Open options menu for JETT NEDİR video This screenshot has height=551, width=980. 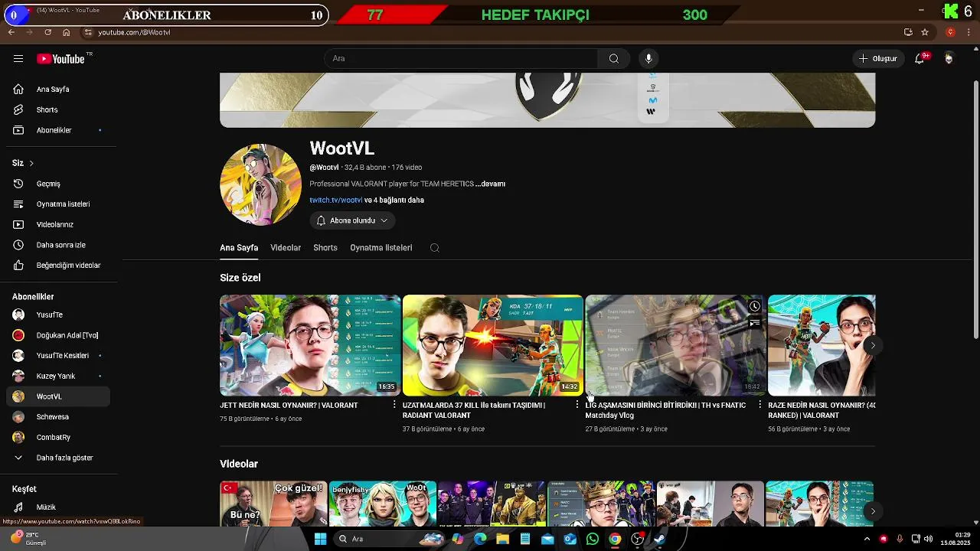point(394,405)
